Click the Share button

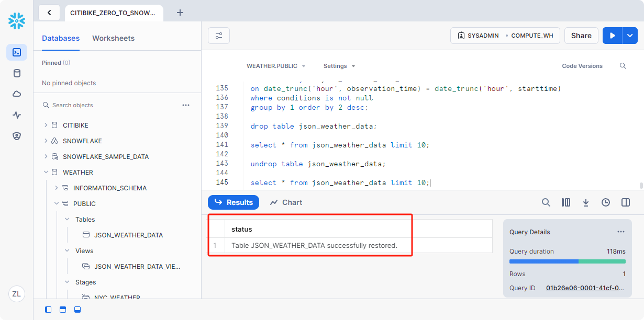pos(581,36)
